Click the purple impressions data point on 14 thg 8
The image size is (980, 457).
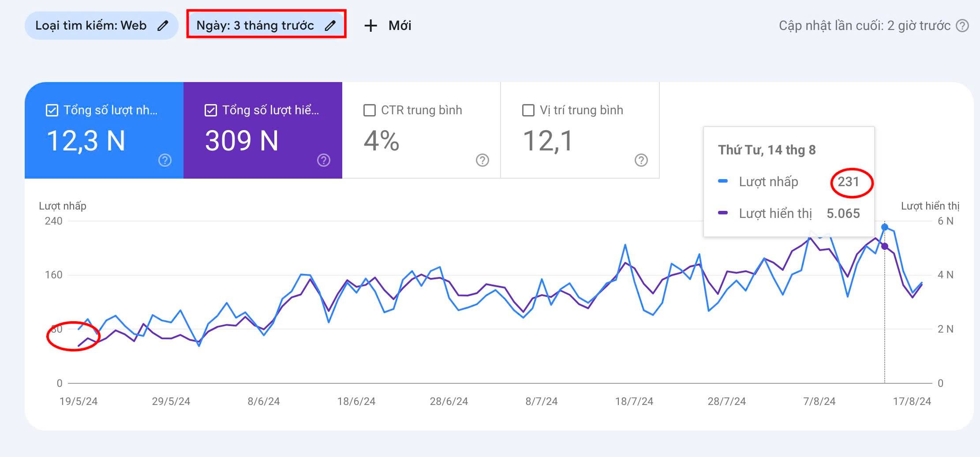(885, 246)
